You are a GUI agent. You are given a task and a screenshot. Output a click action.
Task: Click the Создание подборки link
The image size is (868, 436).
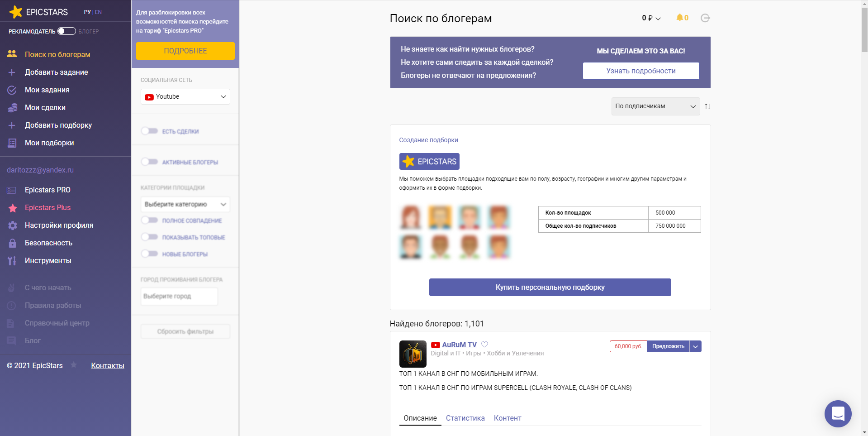click(x=428, y=140)
